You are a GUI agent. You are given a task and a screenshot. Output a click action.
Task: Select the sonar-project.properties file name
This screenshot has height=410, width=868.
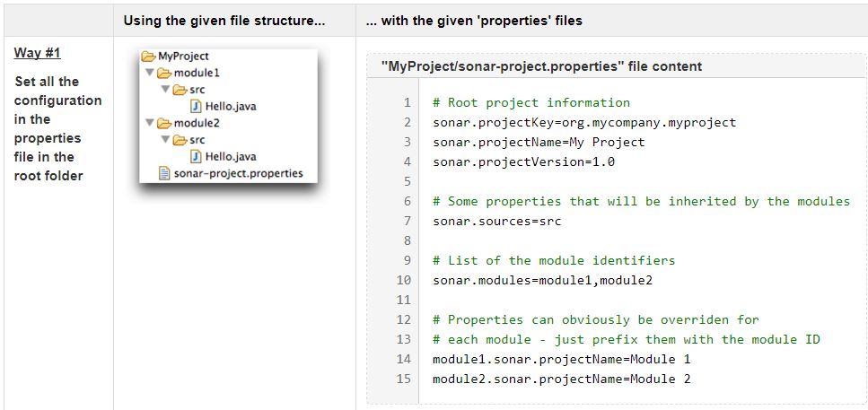pyautogui.click(x=238, y=173)
